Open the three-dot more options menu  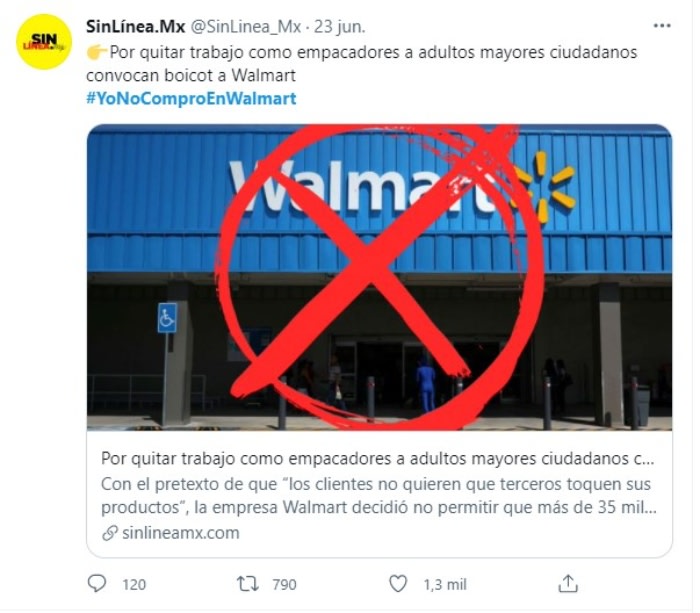coord(662,26)
